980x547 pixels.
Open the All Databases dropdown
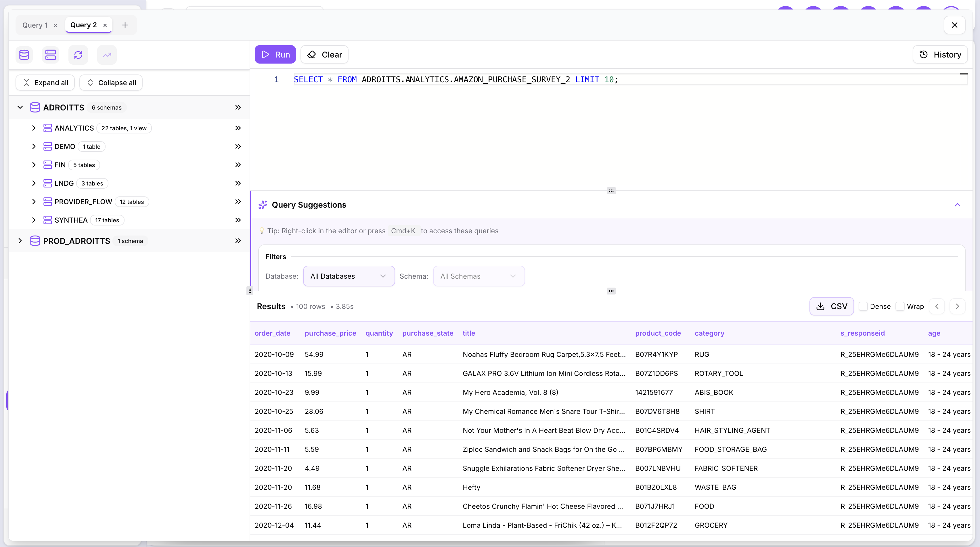(349, 276)
